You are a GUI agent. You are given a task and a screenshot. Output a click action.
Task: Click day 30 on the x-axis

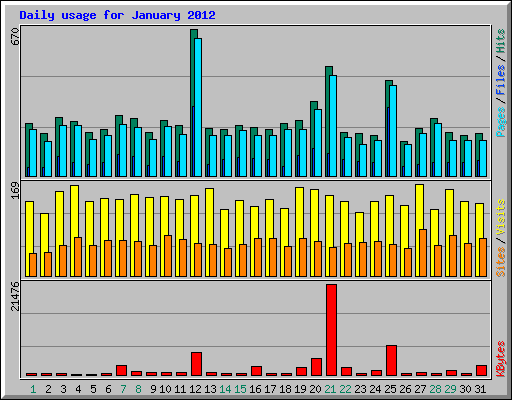coord(465,389)
